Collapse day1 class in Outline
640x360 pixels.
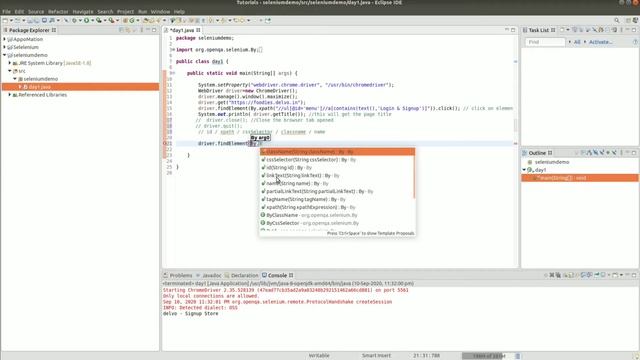(524, 170)
